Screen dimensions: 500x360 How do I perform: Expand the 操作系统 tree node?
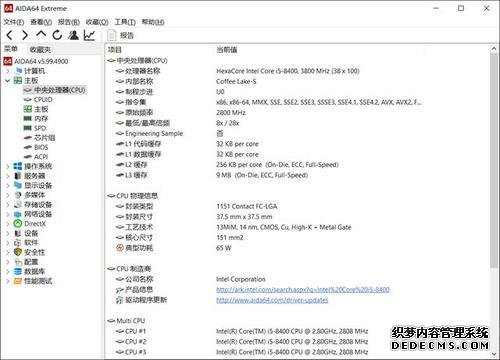point(8,166)
